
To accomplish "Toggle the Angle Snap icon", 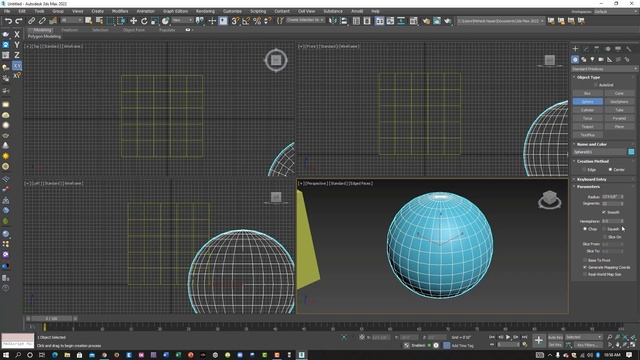I will pos(246,20).
